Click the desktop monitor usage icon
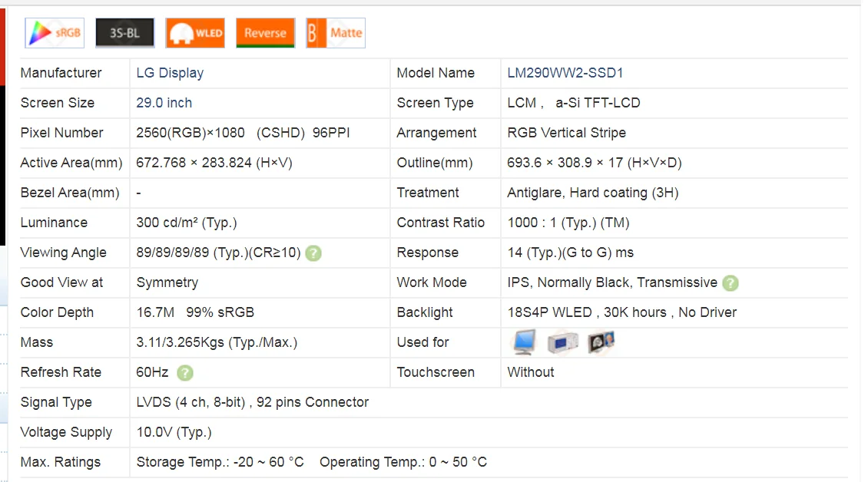Screen dimensions: 868x482 point(524,342)
